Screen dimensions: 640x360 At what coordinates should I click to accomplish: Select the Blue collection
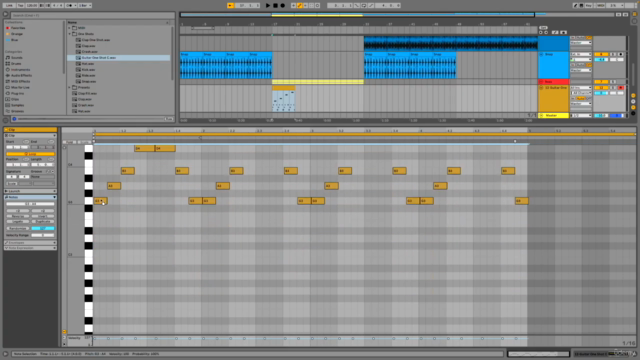tap(15, 40)
